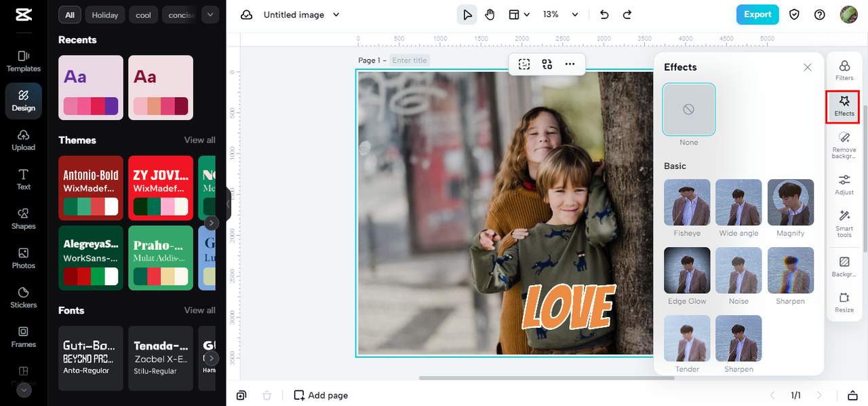Open the Frames sidebar panel

click(x=23, y=337)
